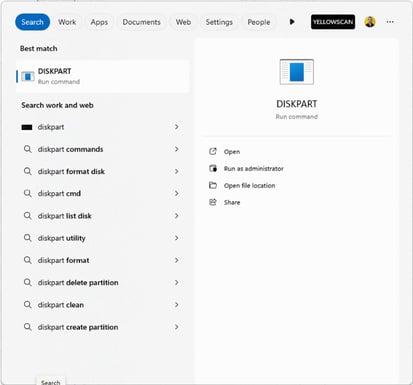
Task: Switch to the People filter tab
Action: coord(259,22)
